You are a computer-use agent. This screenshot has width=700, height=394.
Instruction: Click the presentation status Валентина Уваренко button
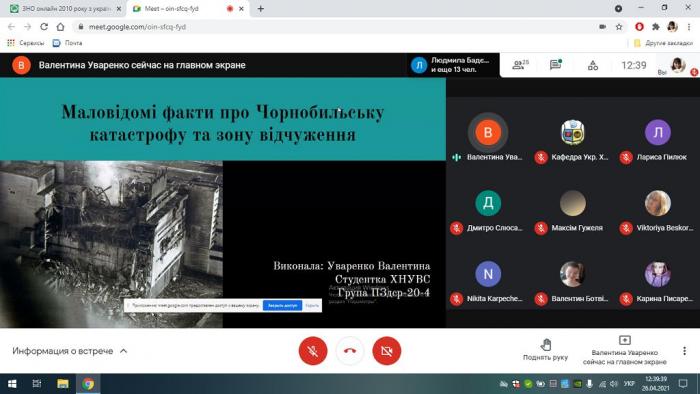[x=625, y=351]
